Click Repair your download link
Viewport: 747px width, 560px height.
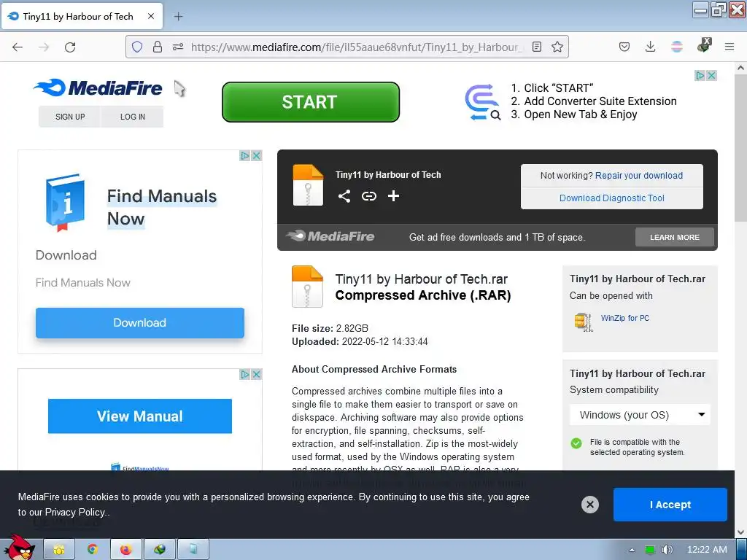(x=639, y=176)
